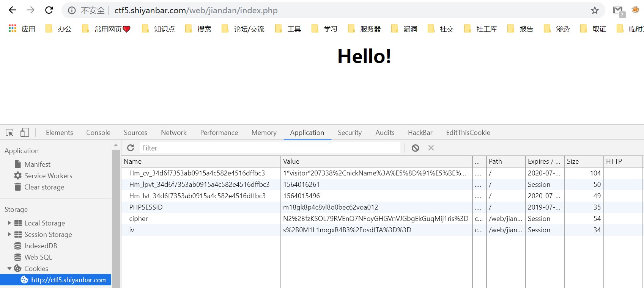Switch to the Sources tab
Screen dimensions: 644x288
135,133
